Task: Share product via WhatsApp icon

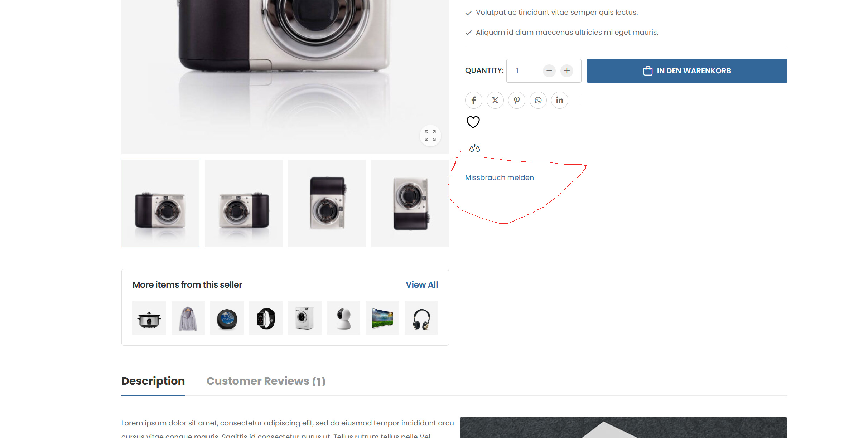Action: click(538, 100)
